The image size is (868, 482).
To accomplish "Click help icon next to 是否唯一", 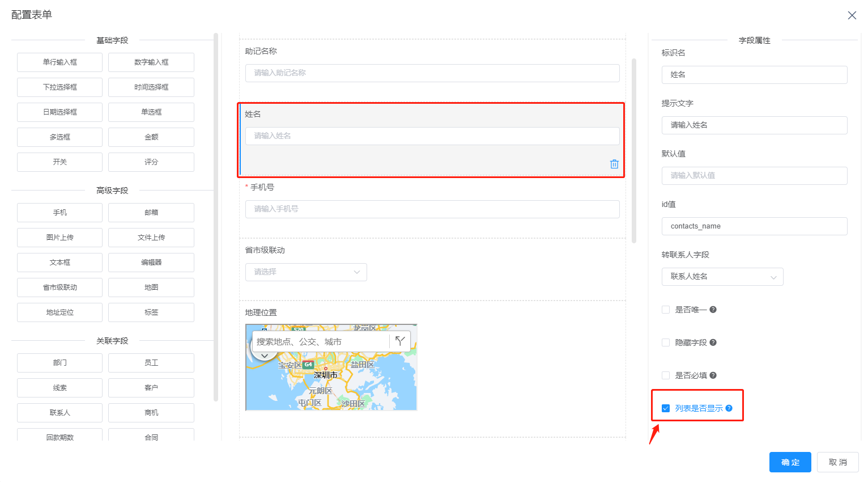I will 713,310.
